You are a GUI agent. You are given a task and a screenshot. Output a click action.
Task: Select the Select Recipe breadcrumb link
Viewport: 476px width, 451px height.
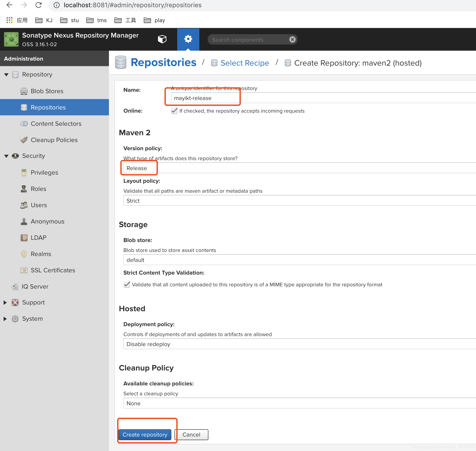[245, 63]
